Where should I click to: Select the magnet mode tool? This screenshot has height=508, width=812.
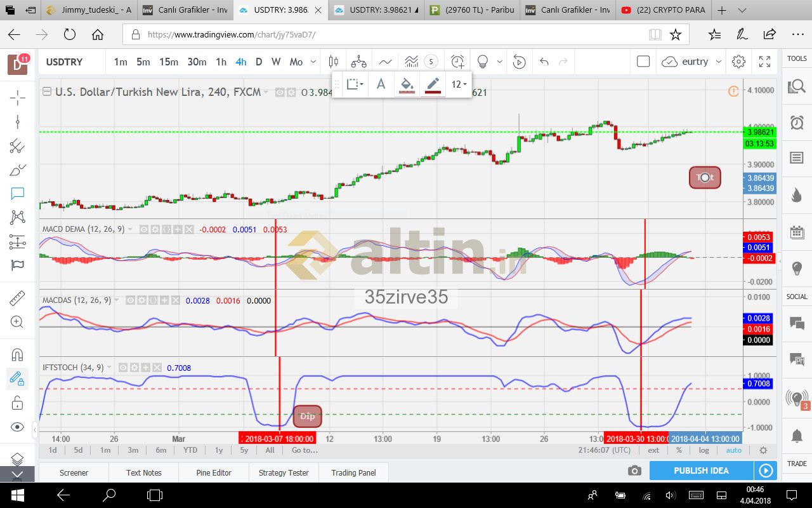17,354
